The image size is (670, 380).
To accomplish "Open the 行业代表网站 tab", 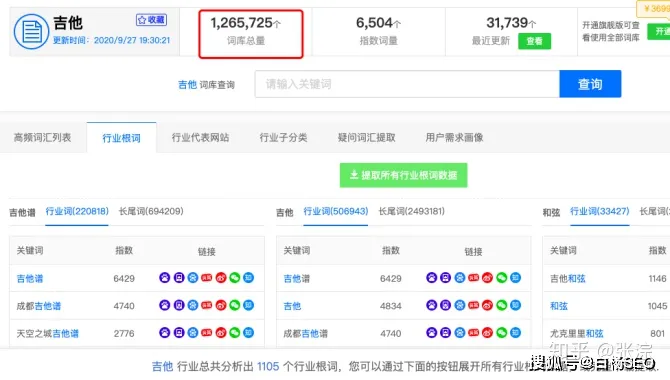I will coord(200,138).
